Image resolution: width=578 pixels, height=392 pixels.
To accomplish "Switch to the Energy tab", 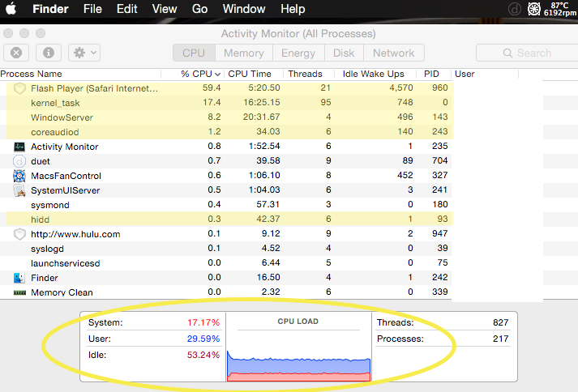I will click(298, 53).
